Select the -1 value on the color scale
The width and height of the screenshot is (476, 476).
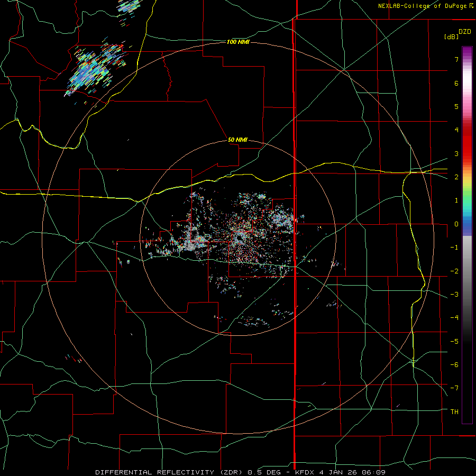click(x=454, y=248)
